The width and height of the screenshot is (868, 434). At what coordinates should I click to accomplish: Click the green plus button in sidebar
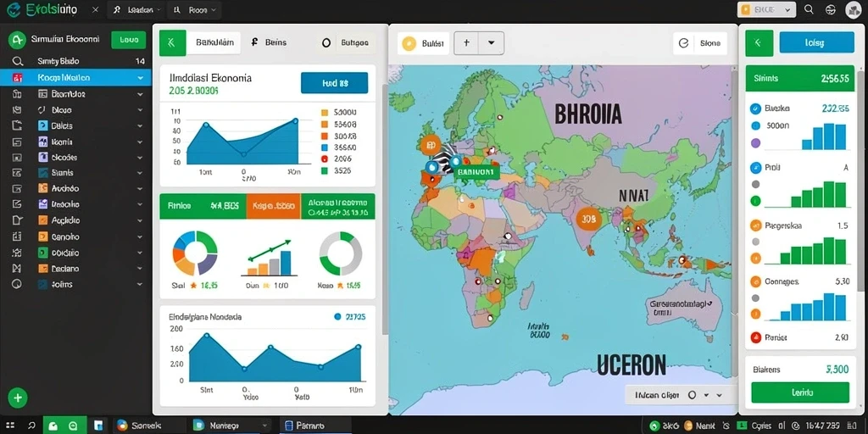click(x=18, y=398)
